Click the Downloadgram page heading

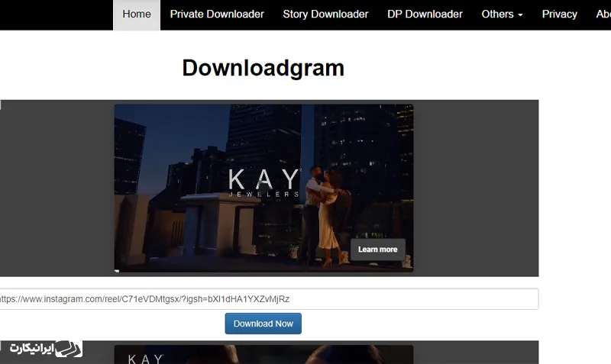coord(263,68)
